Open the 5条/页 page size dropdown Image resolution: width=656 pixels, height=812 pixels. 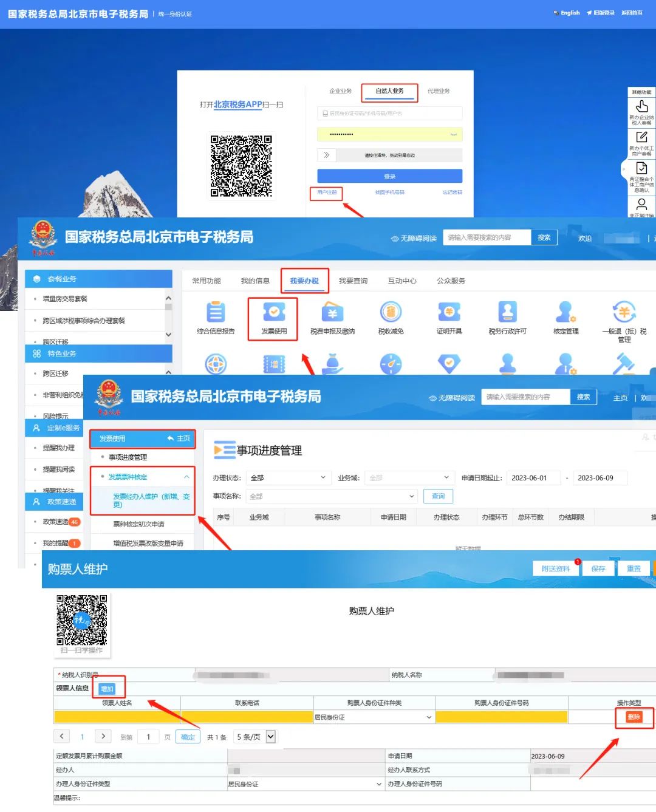click(255, 737)
